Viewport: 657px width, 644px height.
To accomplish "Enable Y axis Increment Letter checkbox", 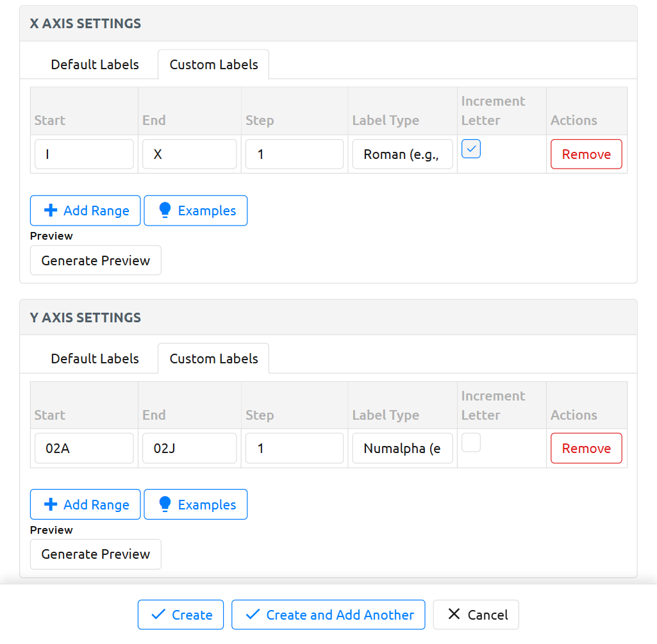I will point(471,443).
